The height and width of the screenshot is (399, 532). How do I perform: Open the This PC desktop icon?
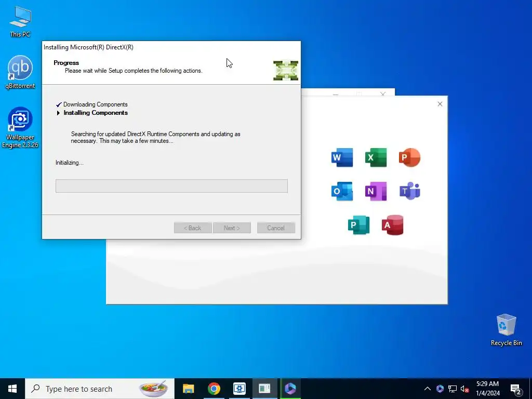coord(20,21)
